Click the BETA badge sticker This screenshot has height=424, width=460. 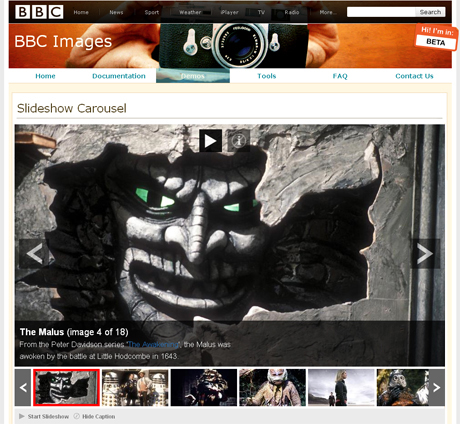tap(436, 37)
